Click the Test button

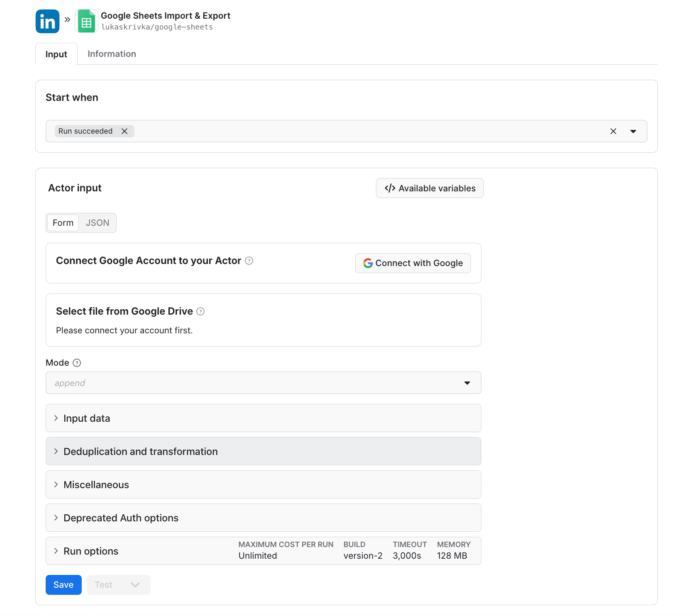coord(104,585)
